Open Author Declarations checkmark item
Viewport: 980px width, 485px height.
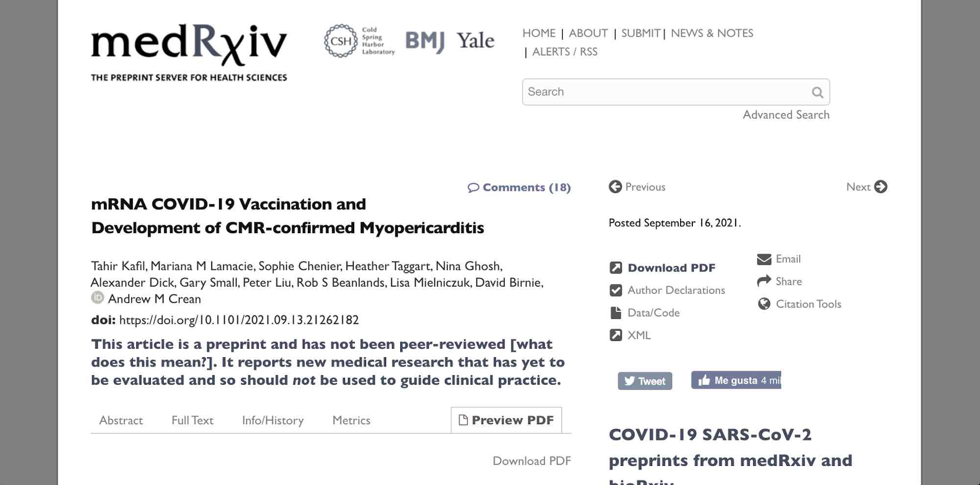pyautogui.click(x=667, y=290)
